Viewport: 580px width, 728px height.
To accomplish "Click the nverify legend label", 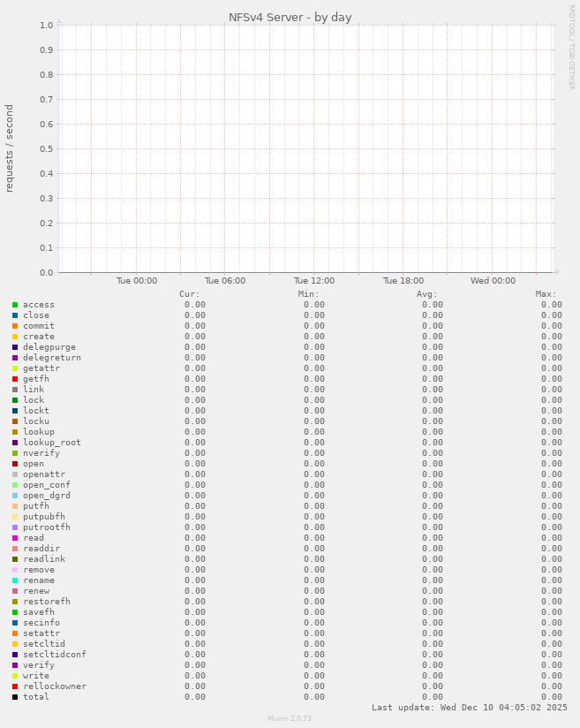I will pyautogui.click(x=41, y=453).
